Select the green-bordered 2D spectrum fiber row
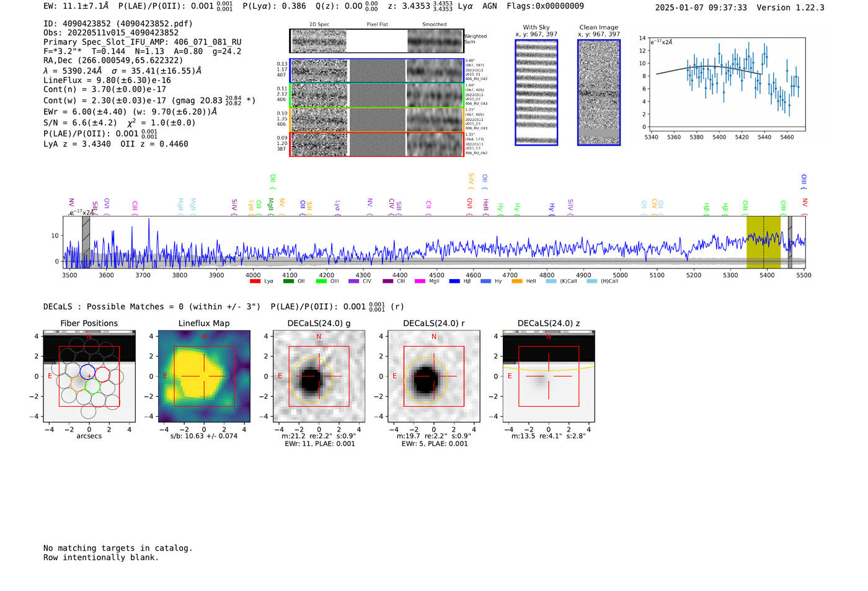 (x=377, y=96)
